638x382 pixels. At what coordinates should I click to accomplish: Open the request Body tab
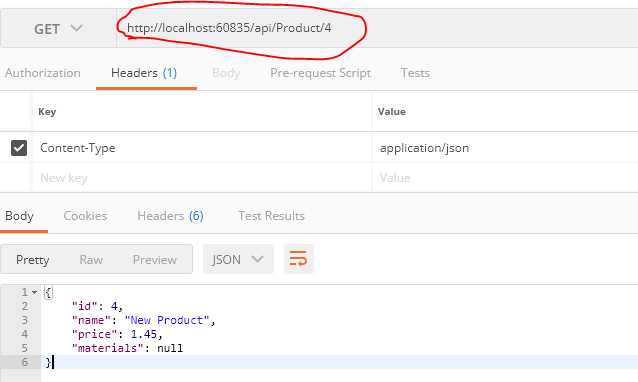click(x=226, y=73)
